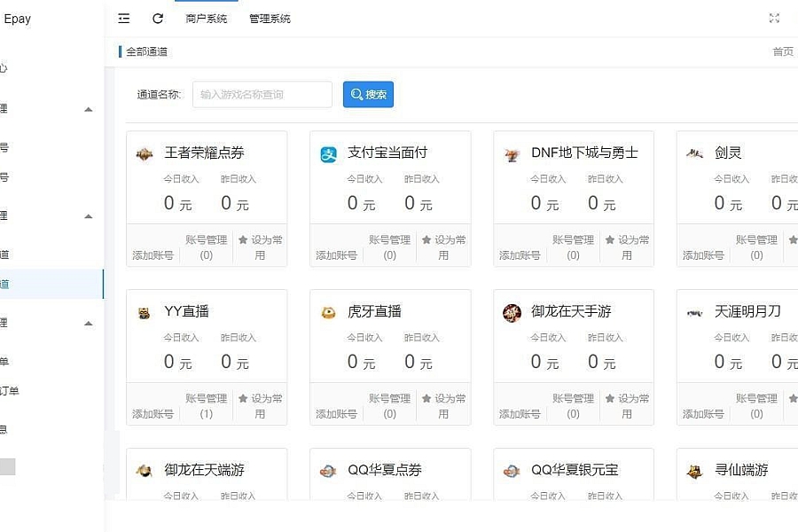Select the 虎牙直播 card title
The width and height of the screenshot is (798, 532).
click(374, 311)
